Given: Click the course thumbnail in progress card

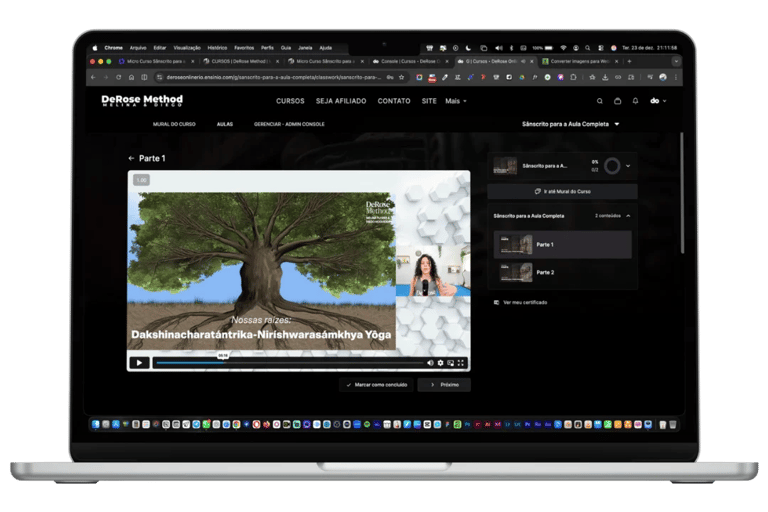Looking at the screenshot, I should tap(505, 166).
